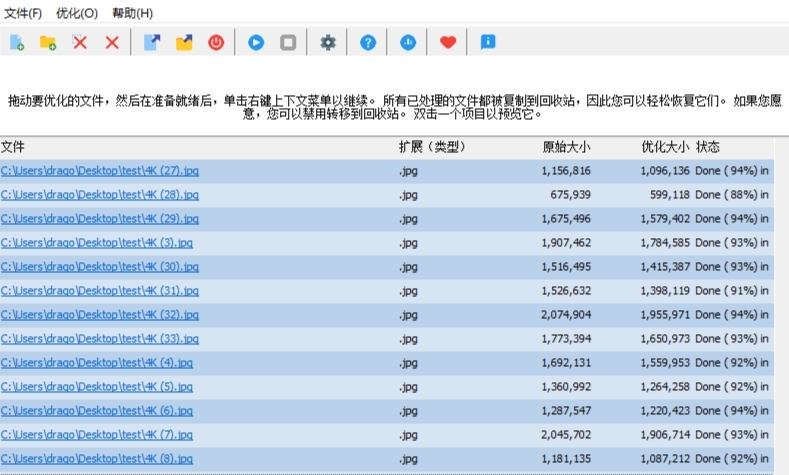Click the add file toolbar icon
This screenshot has height=475, width=789.
click(17, 42)
